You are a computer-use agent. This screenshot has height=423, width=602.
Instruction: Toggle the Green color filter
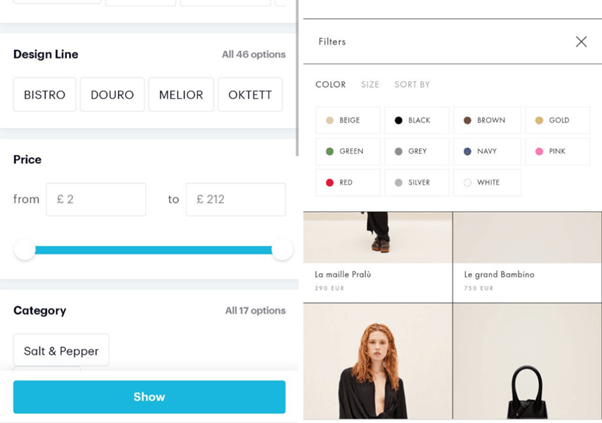point(348,152)
